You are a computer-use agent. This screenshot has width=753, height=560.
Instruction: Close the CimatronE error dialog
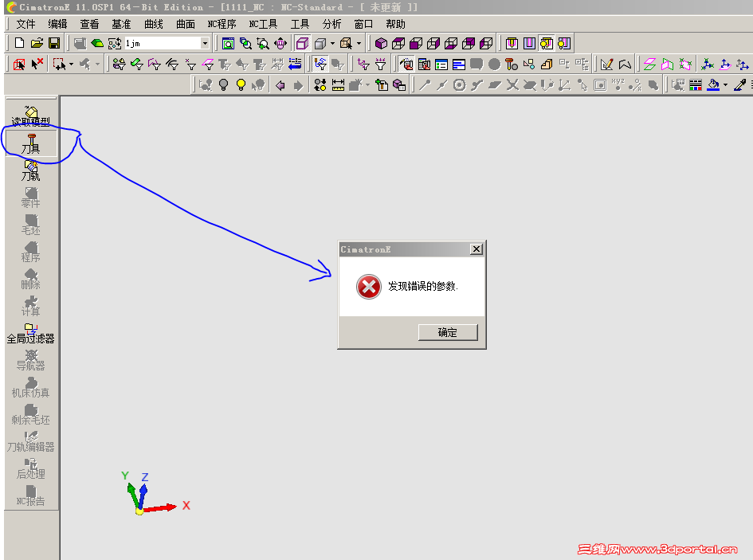pyautogui.click(x=476, y=249)
